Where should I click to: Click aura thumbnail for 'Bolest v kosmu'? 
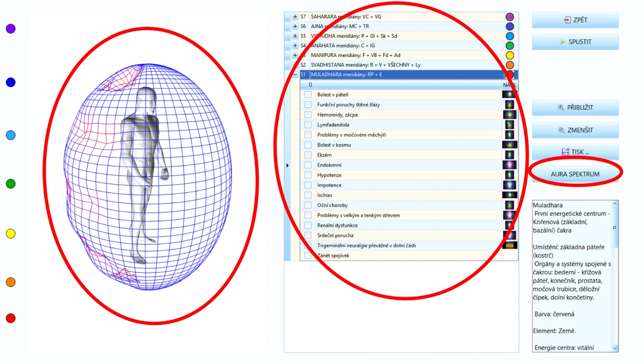(x=509, y=145)
